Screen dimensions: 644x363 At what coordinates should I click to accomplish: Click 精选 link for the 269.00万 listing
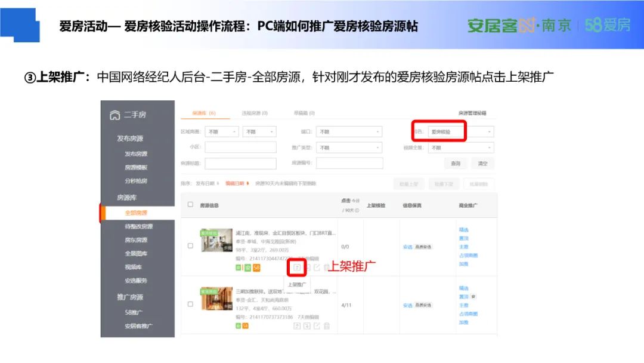tap(464, 230)
